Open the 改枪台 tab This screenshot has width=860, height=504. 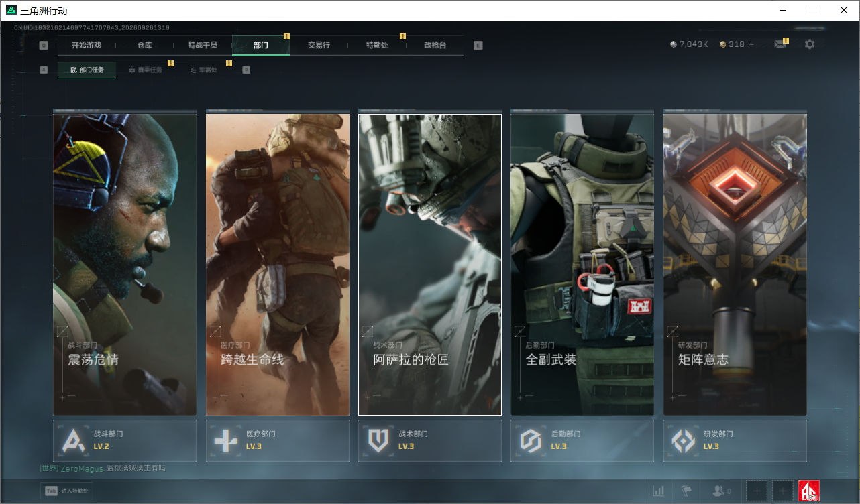coord(435,45)
